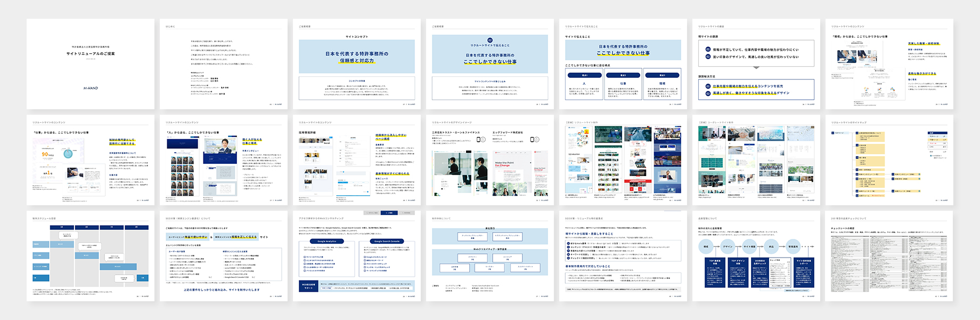Click the Google Analytics label

click(x=327, y=241)
